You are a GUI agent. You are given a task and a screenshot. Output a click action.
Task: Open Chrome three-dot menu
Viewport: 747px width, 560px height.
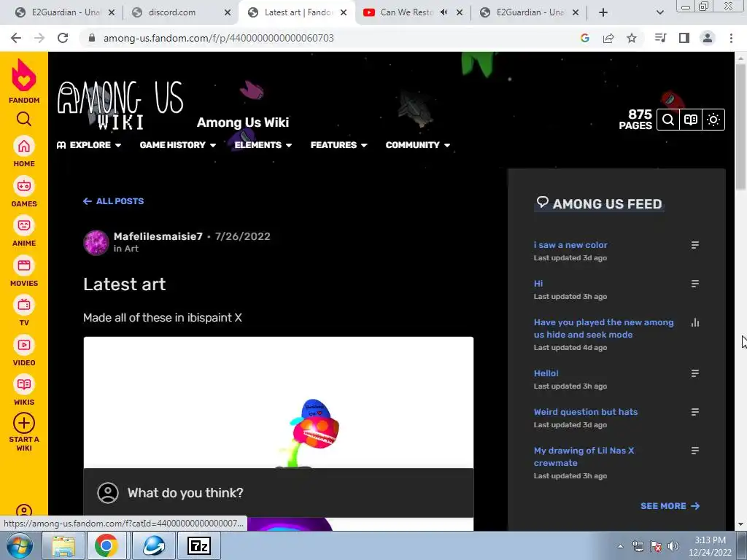pyautogui.click(x=731, y=38)
